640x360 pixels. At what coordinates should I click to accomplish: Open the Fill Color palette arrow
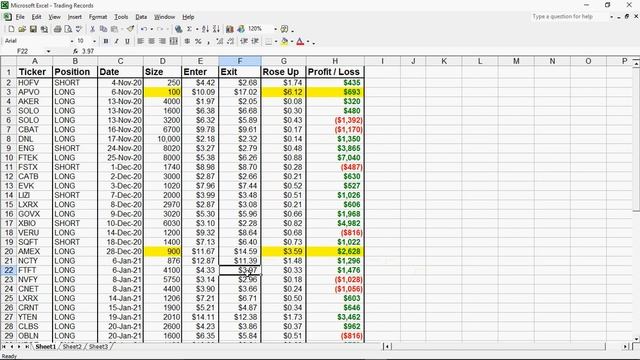292,41
